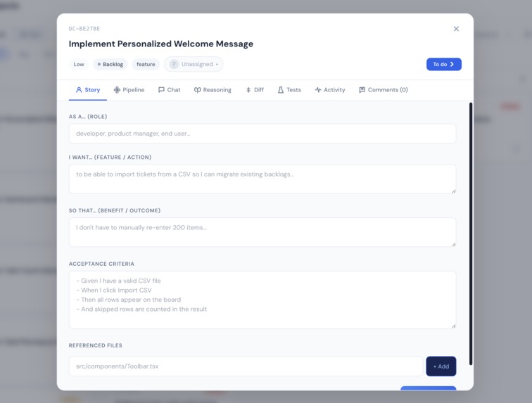
Task: Focus the As a... (role) input
Action: 262,134
